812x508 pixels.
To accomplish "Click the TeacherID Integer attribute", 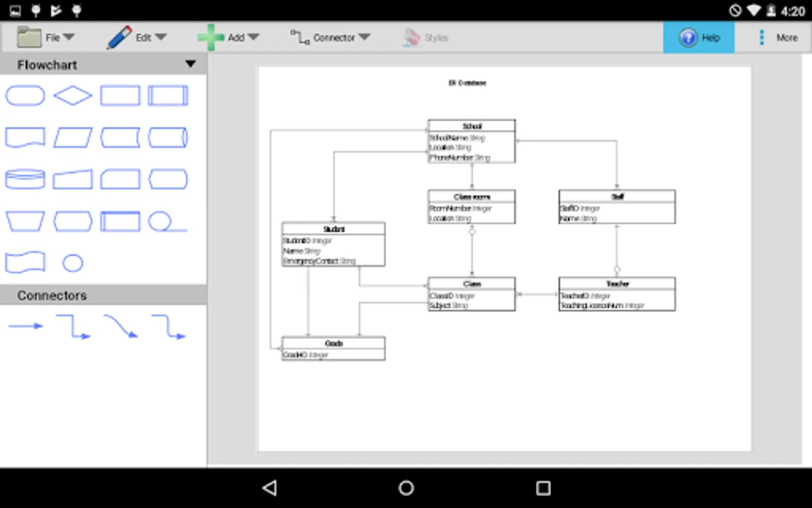I will click(x=585, y=295).
